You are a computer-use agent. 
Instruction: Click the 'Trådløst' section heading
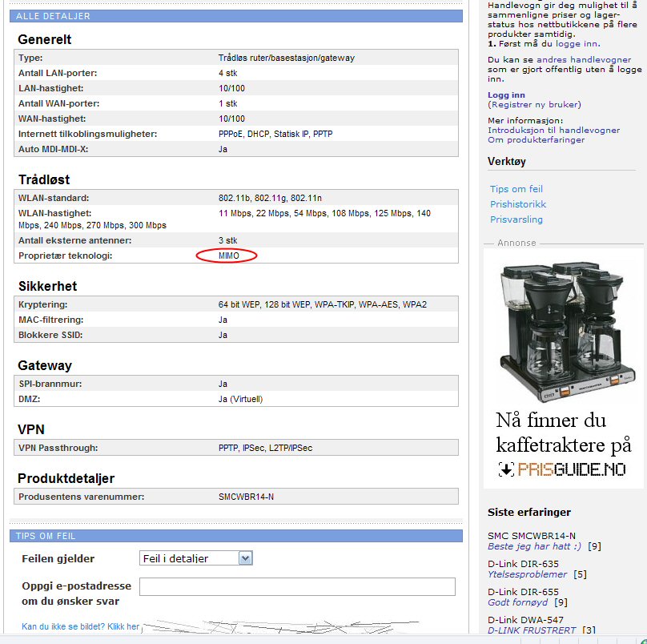tap(44, 179)
